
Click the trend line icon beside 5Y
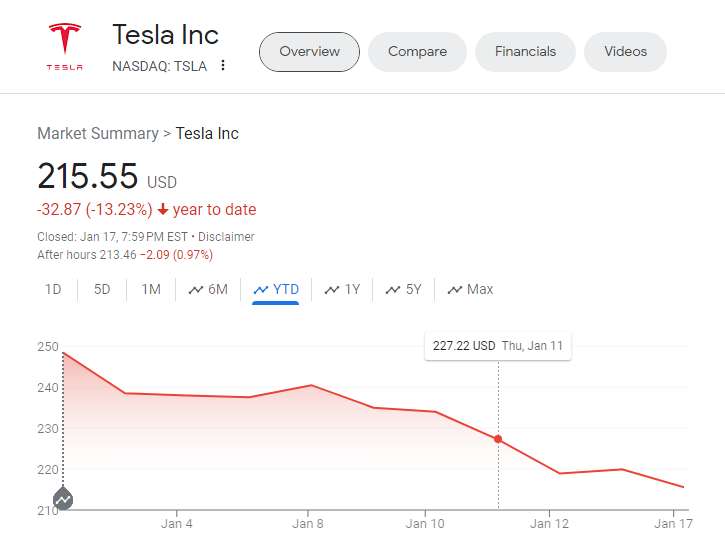[393, 290]
